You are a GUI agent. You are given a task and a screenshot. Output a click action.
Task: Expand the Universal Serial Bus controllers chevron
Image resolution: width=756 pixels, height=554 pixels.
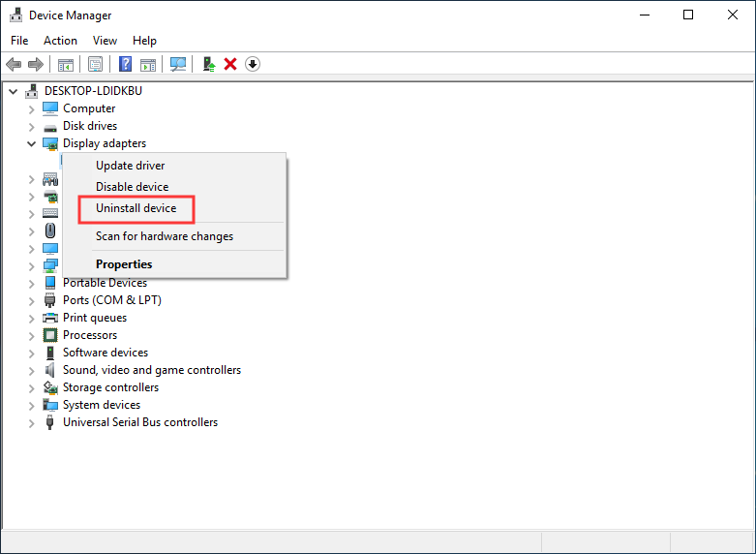(31, 423)
